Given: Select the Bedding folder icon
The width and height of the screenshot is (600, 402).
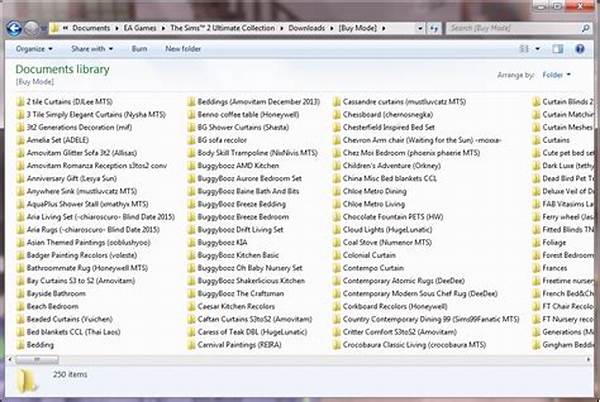Looking at the screenshot, I should coord(20,345).
